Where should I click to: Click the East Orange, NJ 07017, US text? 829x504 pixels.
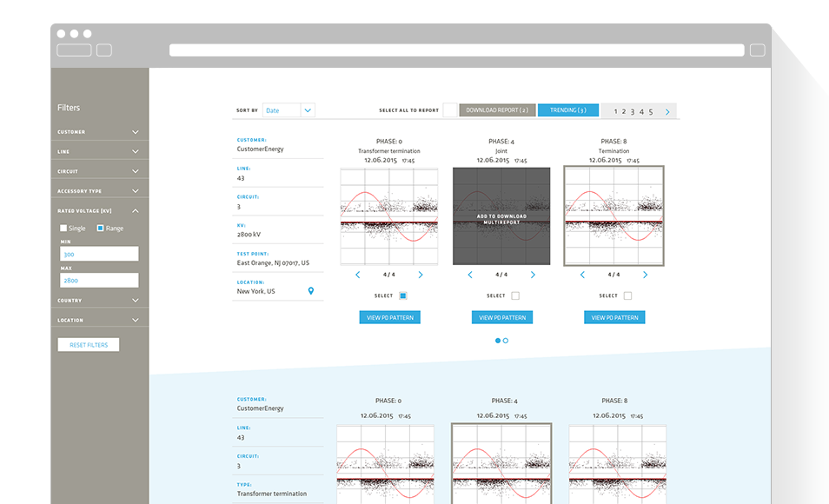(x=273, y=262)
